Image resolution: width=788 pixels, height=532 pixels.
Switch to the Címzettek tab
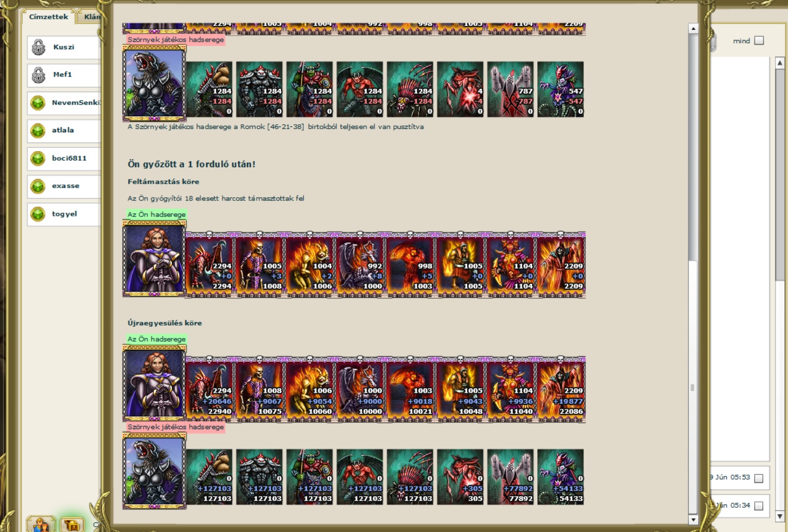(x=49, y=17)
